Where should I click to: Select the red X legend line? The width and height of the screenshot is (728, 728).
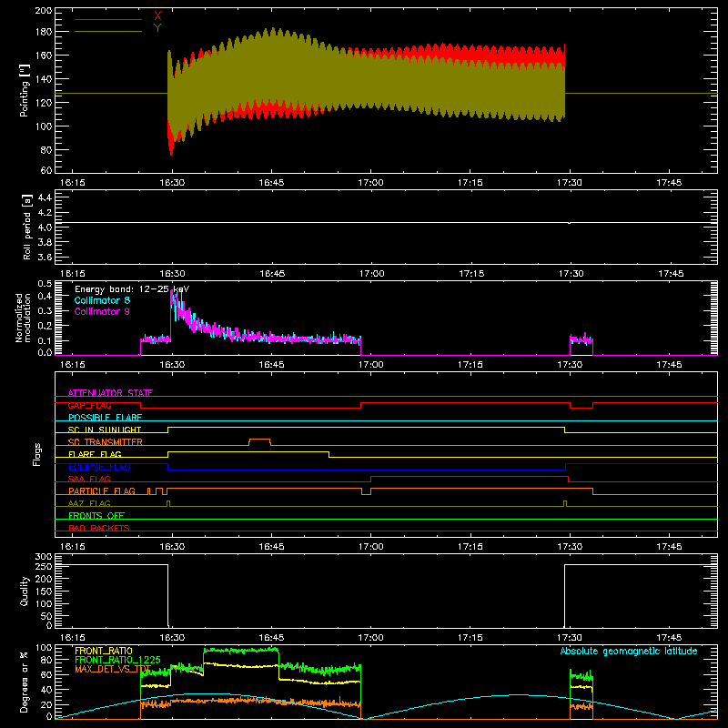[x=108, y=19]
